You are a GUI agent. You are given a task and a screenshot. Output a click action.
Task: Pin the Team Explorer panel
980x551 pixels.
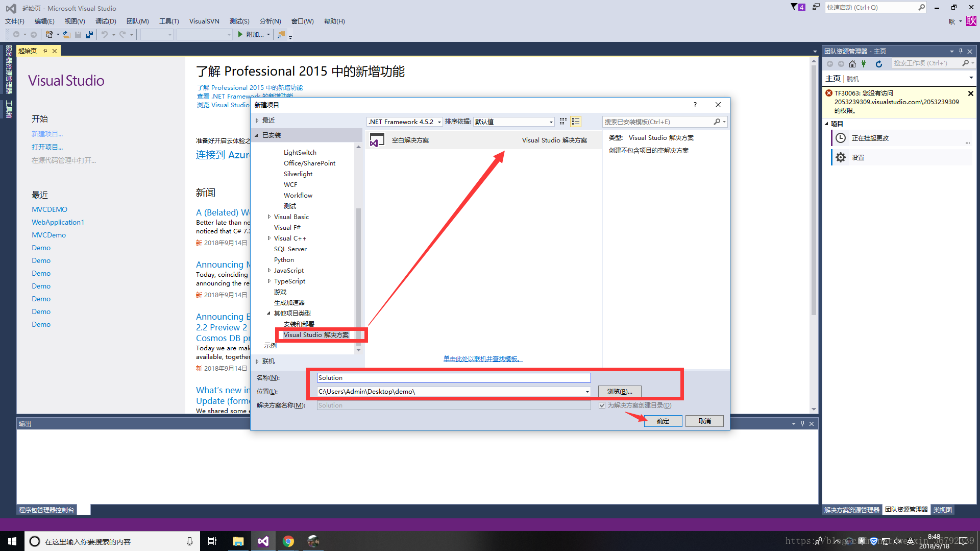point(961,51)
